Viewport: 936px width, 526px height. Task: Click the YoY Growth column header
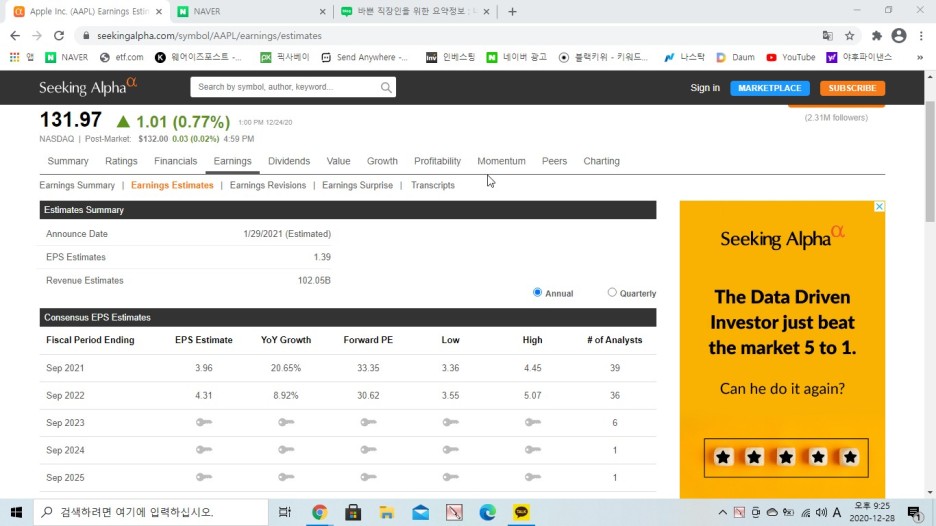[x=286, y=340]
